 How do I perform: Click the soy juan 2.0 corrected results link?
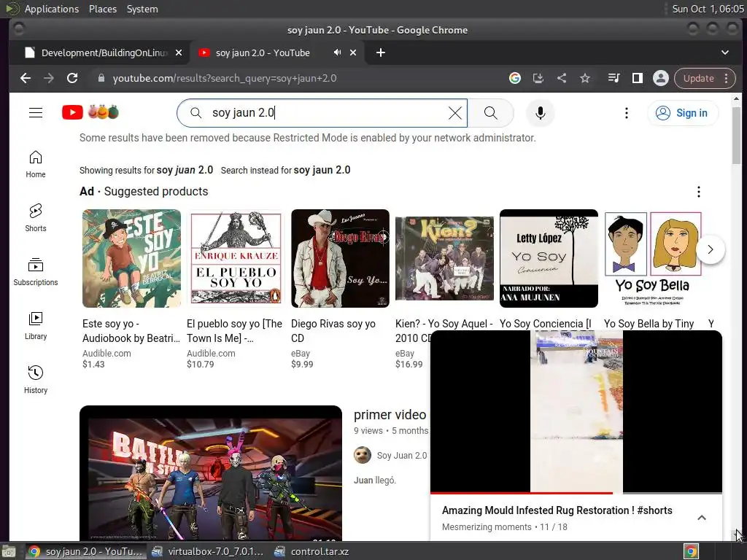click(185, 170)
